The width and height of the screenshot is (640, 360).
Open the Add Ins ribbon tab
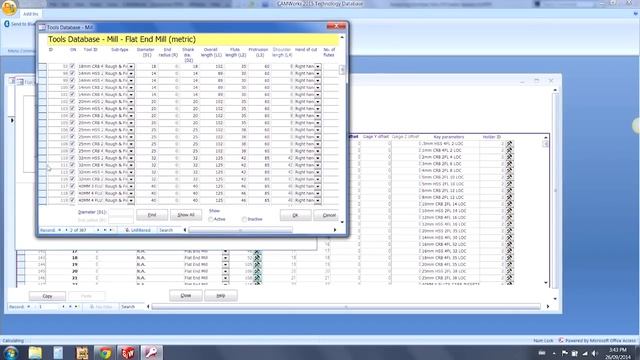coord(31,14)
